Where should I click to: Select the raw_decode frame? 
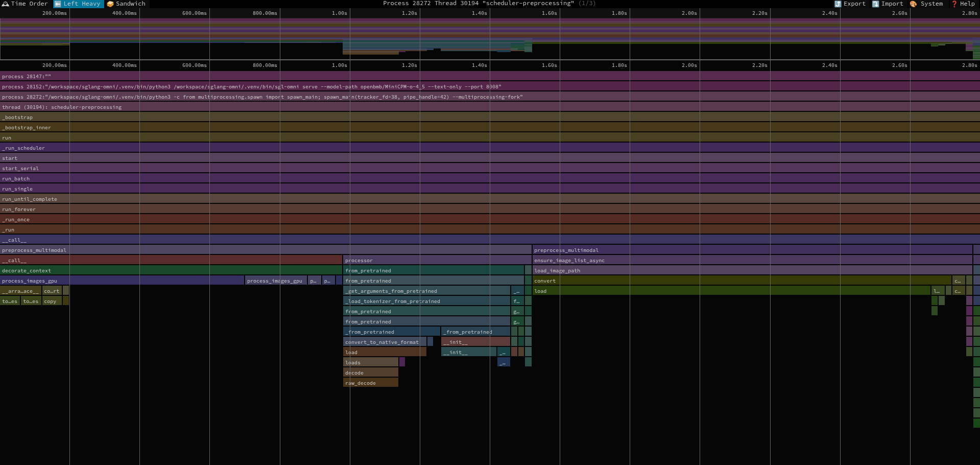(x=371, y=383)
